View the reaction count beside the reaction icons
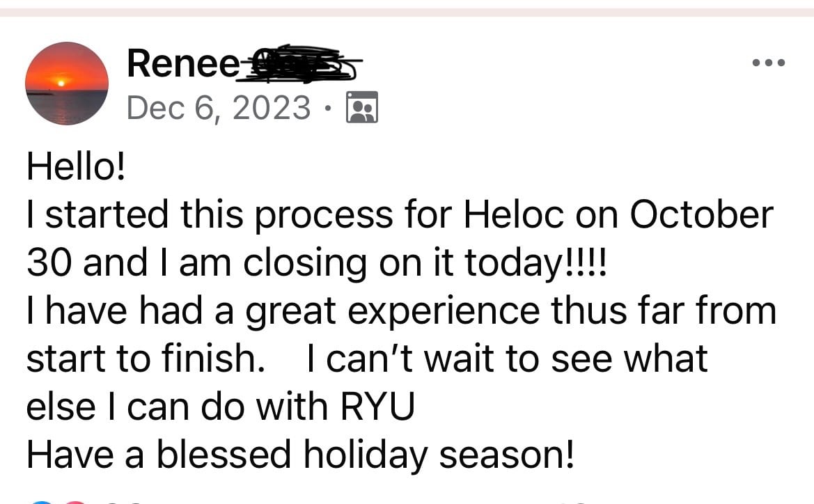Image resolution: width=814 pixels, height=504 pixels. click(123, 502)
